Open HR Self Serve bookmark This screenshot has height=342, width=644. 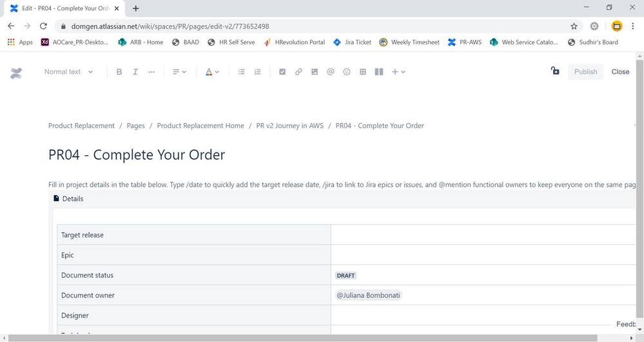click(231, 42)
